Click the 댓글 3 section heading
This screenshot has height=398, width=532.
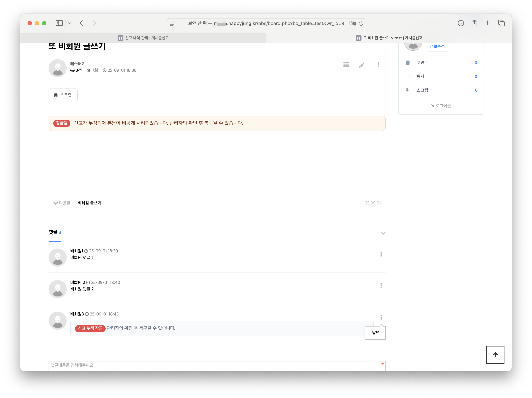(55, 232)
